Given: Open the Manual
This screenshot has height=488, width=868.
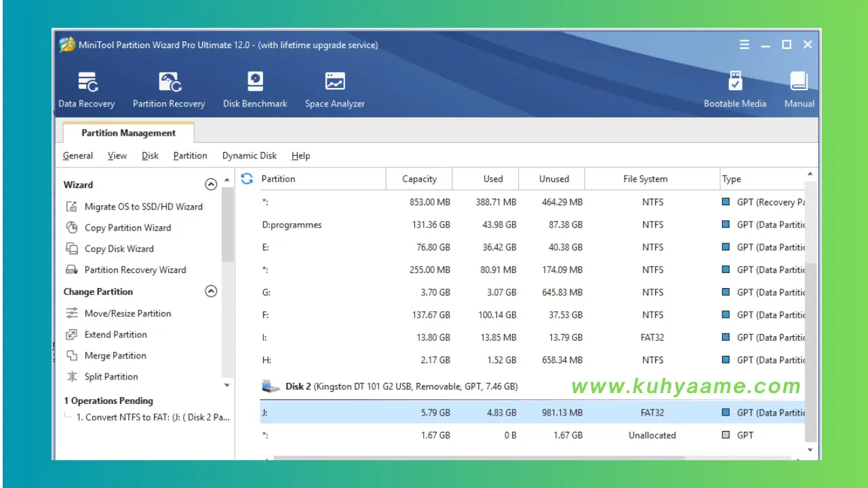Looking at the screenshot, I should 800,90.
